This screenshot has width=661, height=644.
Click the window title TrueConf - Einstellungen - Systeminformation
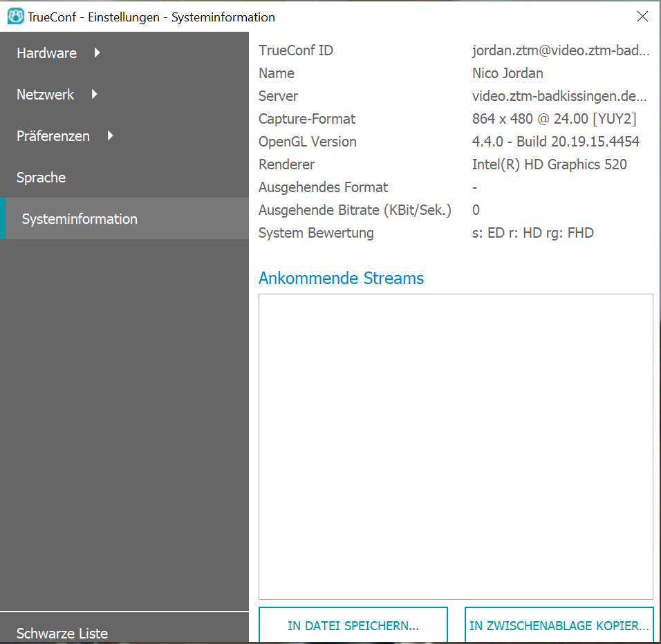click(x=151, y=17)
